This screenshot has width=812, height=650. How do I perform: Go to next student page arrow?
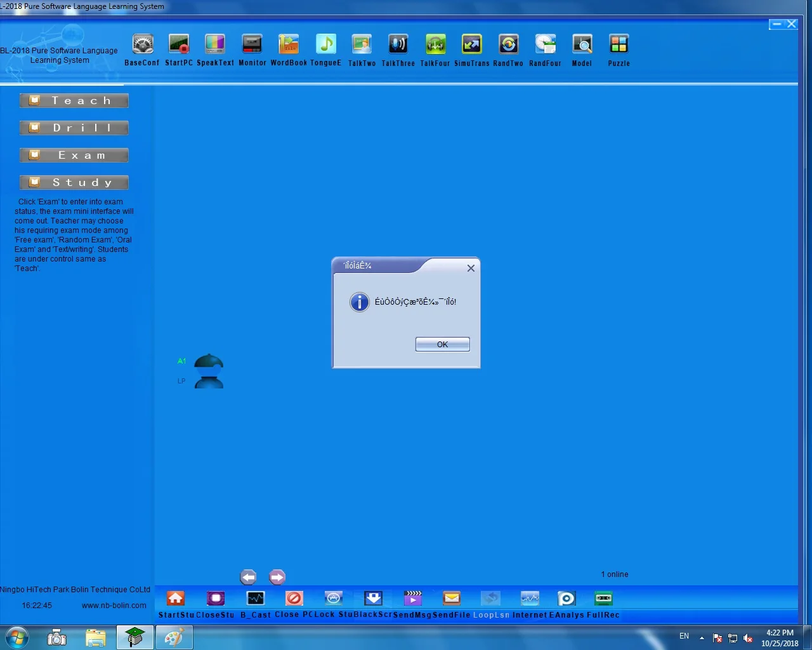(x=277, y=577)
